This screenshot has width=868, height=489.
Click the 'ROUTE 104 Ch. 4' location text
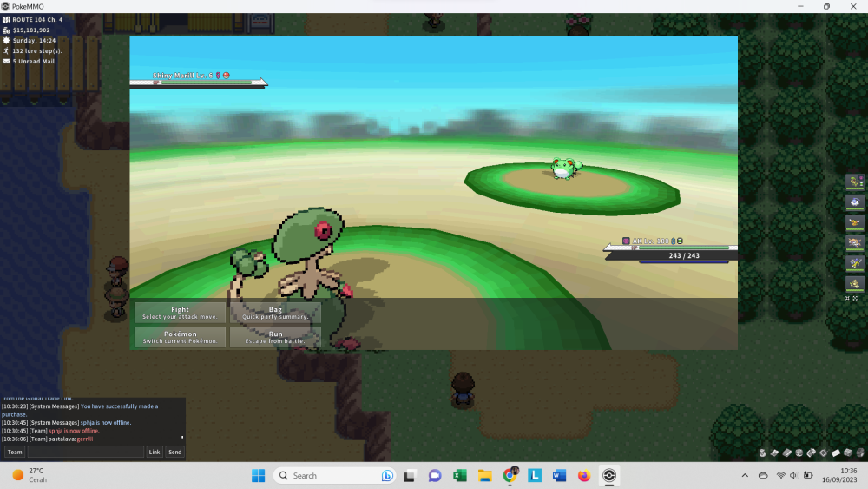click(37, 19)
